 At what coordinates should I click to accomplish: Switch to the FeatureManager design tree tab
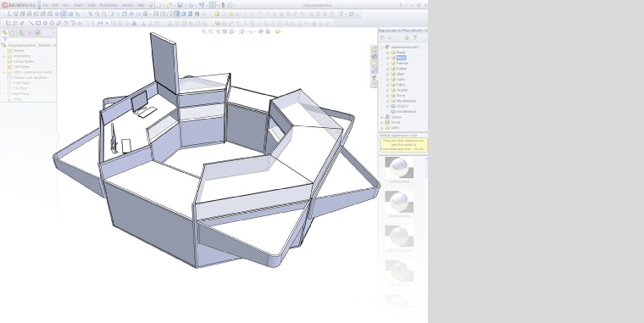click(x=4, y=33)
